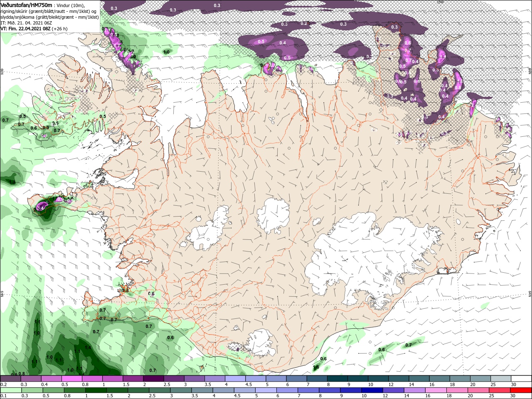Select the lower bar green swatch for 0.5–0.8
This screenshot has width=532, height=399.
point(53,390)
